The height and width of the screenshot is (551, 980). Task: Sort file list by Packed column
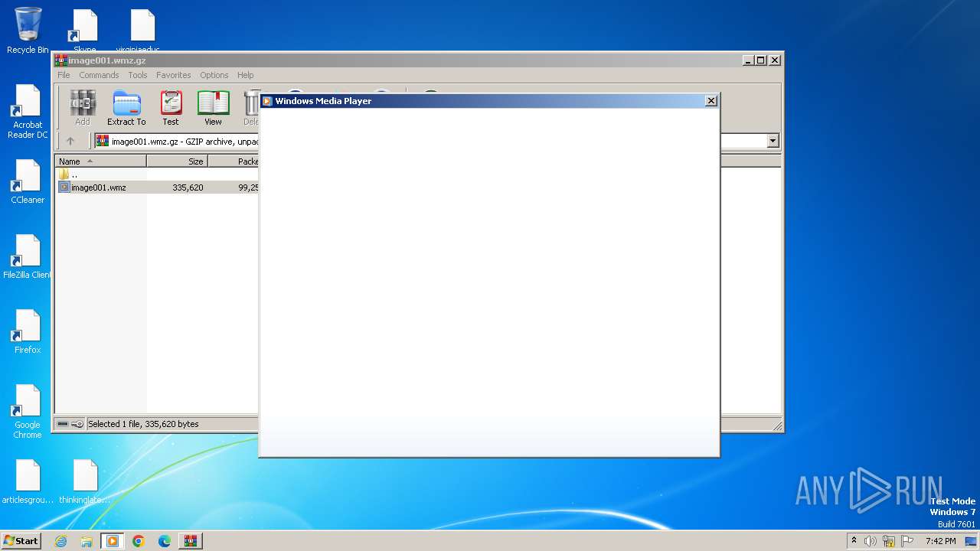[234, 161]
